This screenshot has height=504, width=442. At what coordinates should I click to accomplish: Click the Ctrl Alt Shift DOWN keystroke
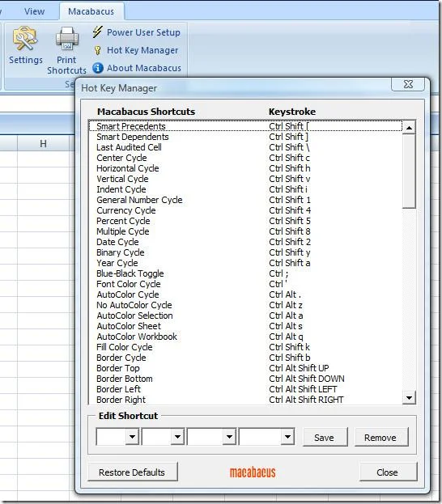(x=307, y=379)
